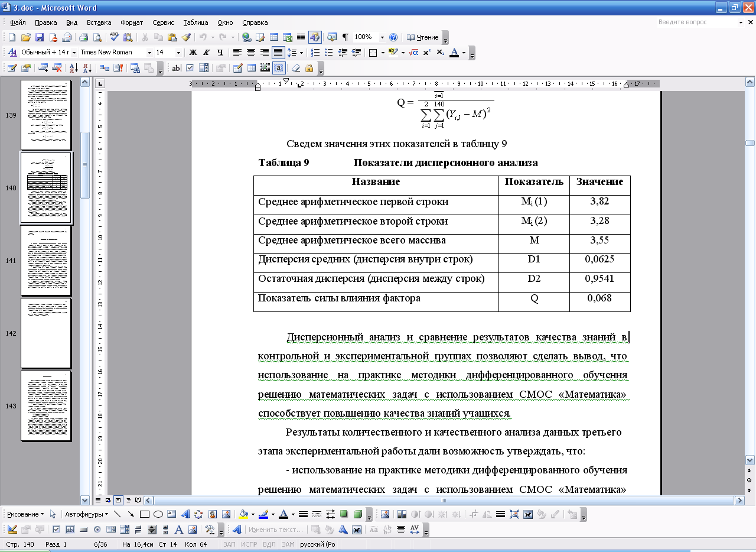The height and width of the screenshot is (552, 756).
Task: Open the Правка menu
Action: point(45,22)
